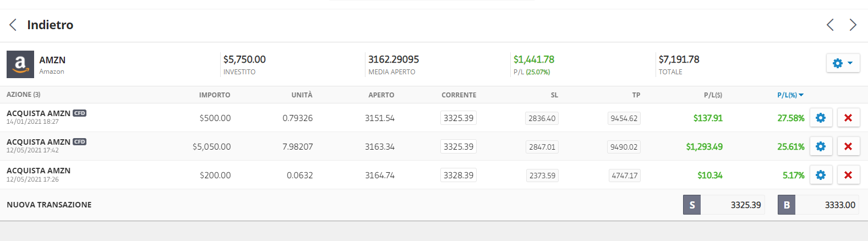
Task: Open the AMZN instrument name
Action: click(52, 60)
